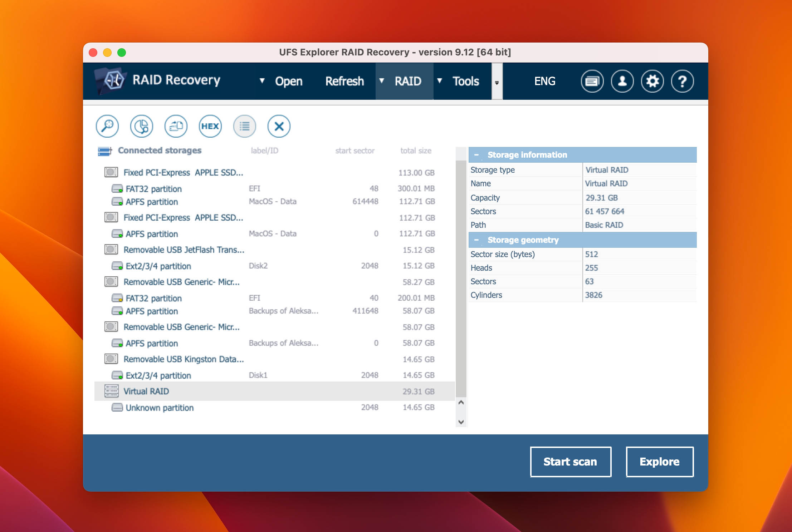Click the scrollbar up arrow
The height and width of the screenshot is (532, 792).
461,403
